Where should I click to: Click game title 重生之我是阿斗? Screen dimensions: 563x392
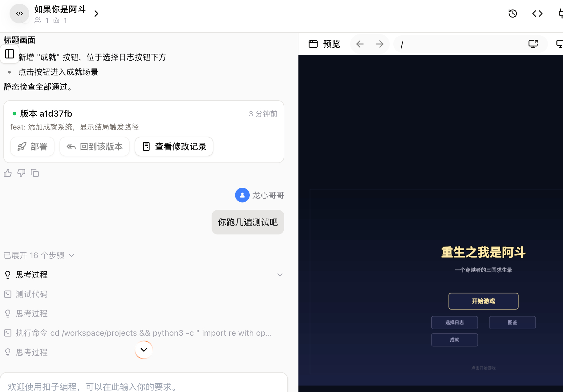483,252
